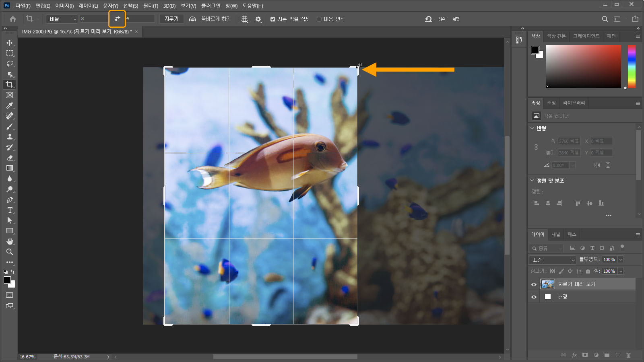Create a new layer group folder
The image size is (644, 362).
pyautogui.click(x=607, y=355)
